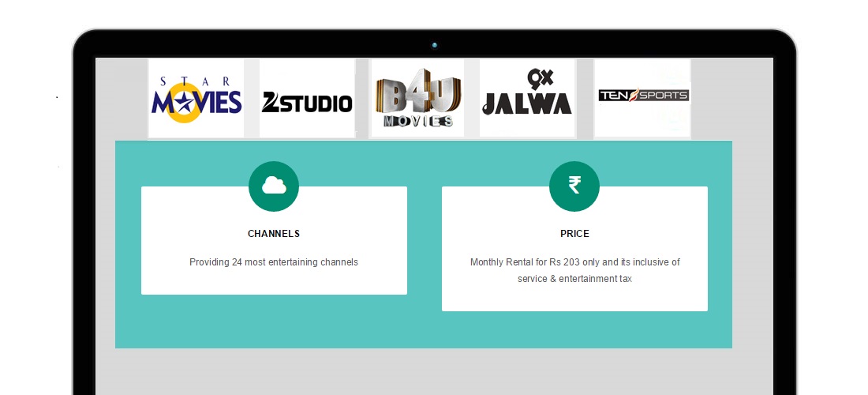The height and width of the screenshot is (395, 868).
Task: Click the PRICE heading
Action: click(x=574, y=234)
